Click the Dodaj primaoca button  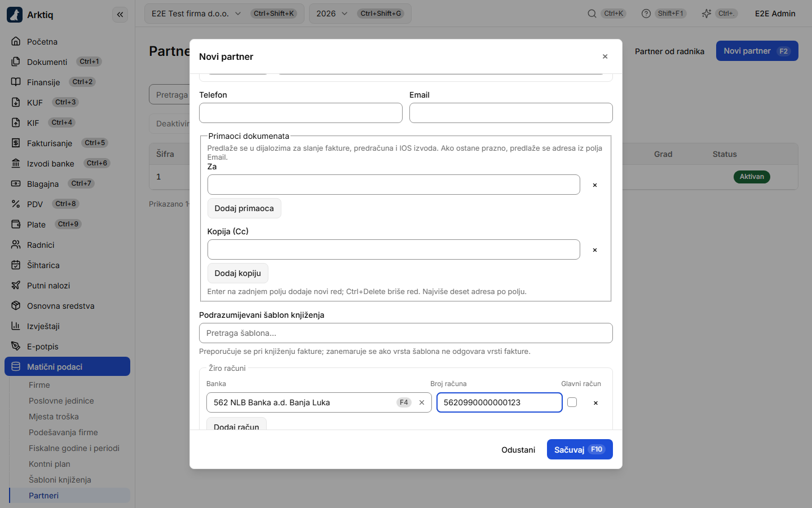tap(244, 208)
